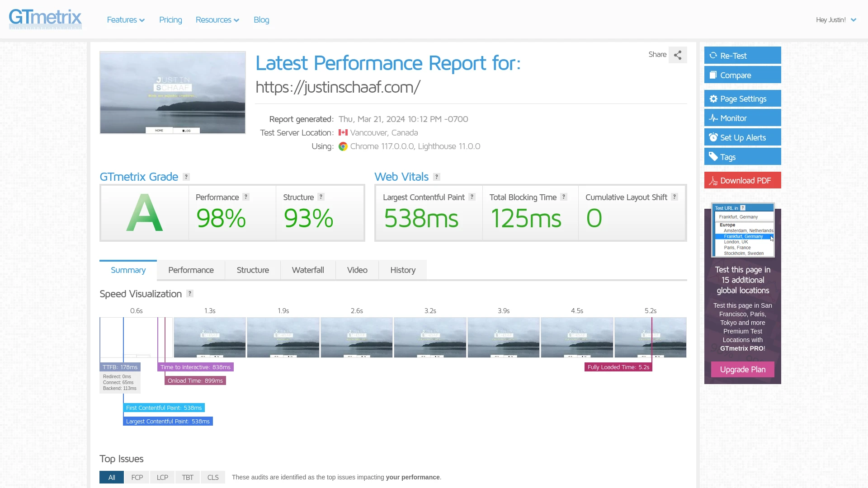The image size is (868, 488).
Task: Click help icon next to Structure score
Action: (x=321, y=197)
